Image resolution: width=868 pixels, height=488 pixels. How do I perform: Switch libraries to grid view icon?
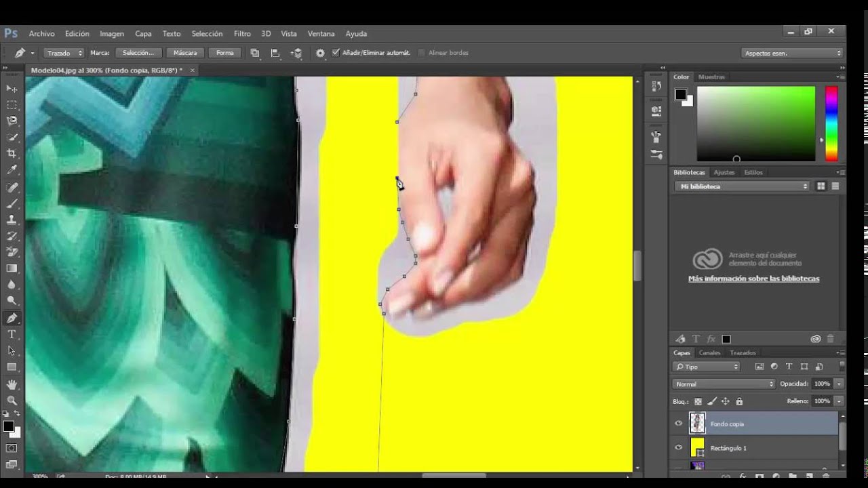(821, 186)
